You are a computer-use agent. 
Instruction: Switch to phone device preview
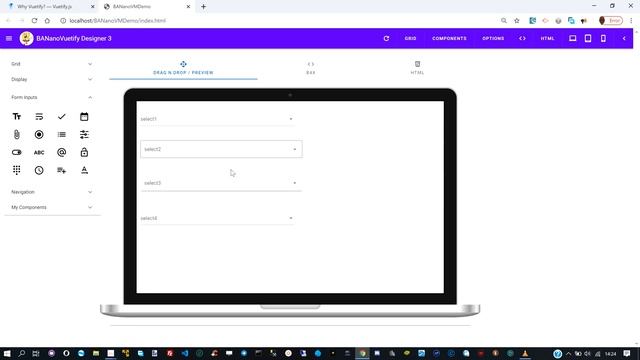click(603, 38)
